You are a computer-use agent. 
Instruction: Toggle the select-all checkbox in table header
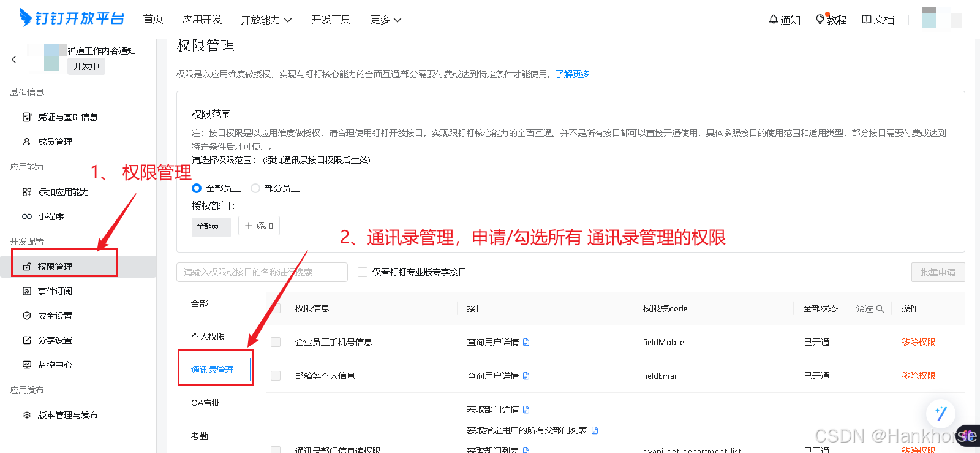(x=276, y=308)
